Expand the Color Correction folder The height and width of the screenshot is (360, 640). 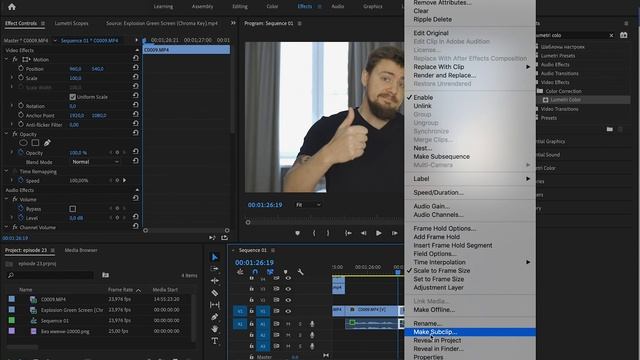[559, 91]
